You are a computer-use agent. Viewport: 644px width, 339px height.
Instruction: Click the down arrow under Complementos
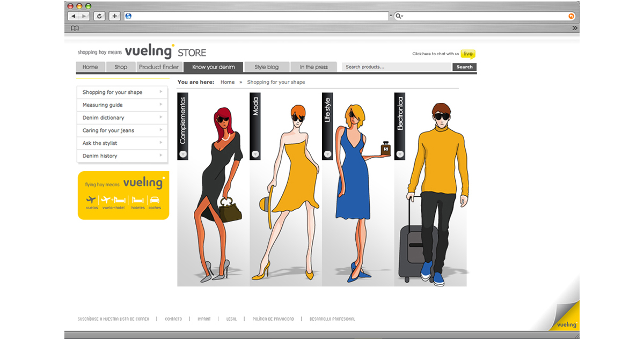coord(183,154)
